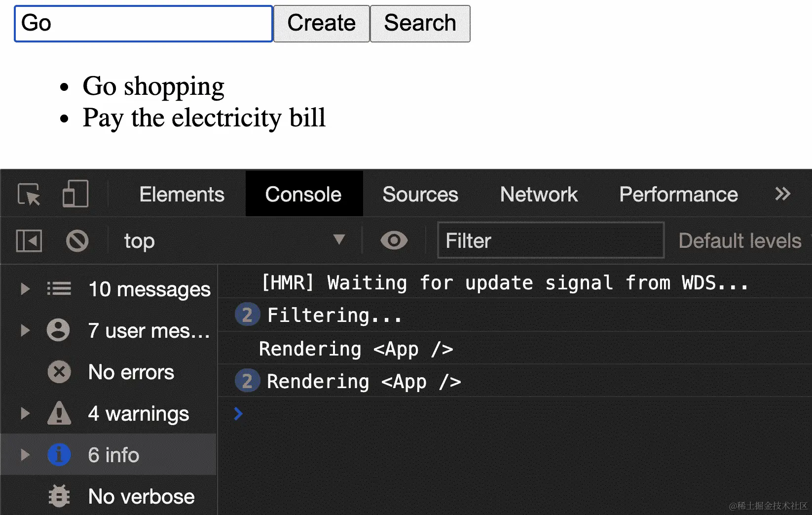Click the verbose bug icon
The image size is (812, 515).
click(x=59, y=496)
